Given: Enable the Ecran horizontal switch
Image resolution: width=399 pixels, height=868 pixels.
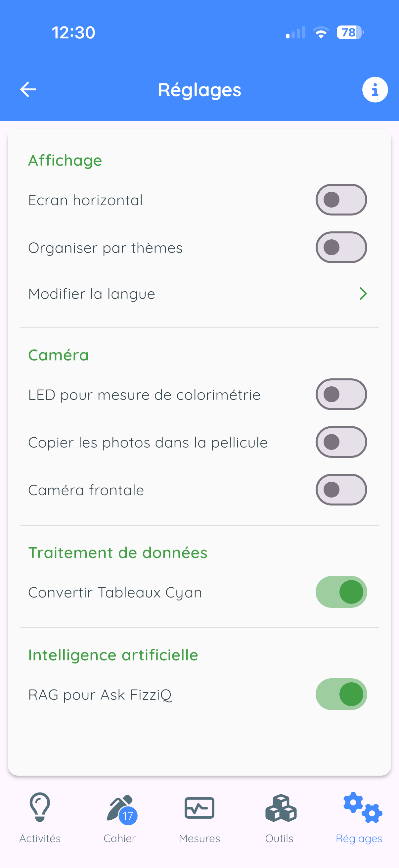Looking at the screenshot, I should point(341,200).
